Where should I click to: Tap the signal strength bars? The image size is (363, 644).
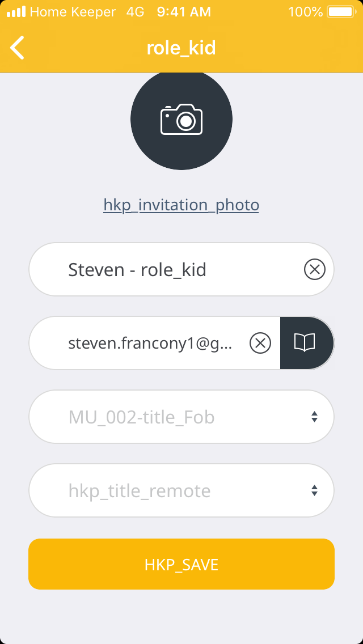[x=16, y=11]
